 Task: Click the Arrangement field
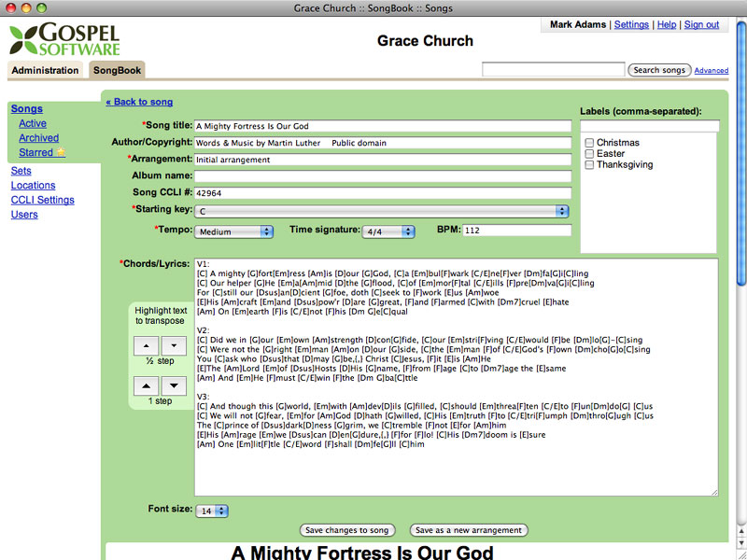383,160
